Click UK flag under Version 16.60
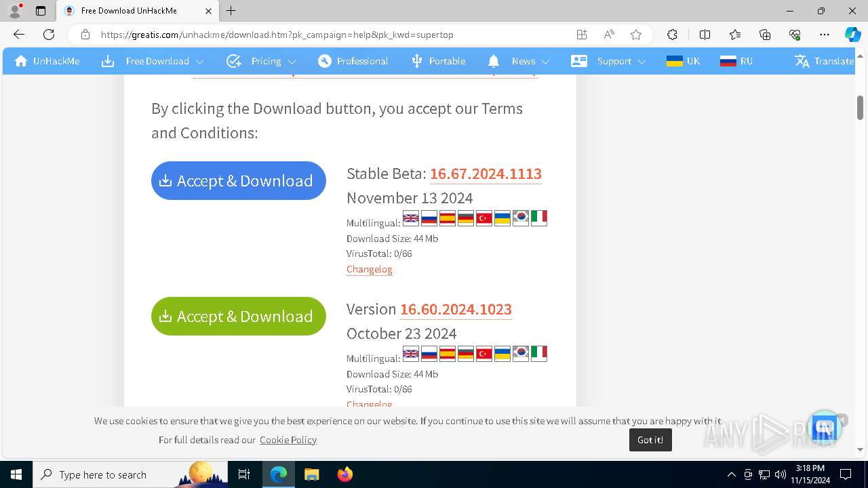Viewport: 868px width, 488px height. tap(411, 353)
